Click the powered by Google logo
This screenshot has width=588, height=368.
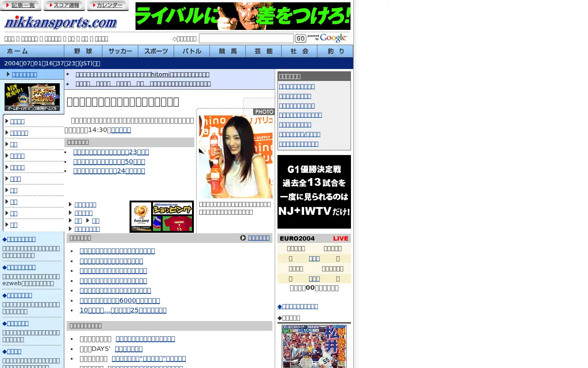[x=328, y=38]
